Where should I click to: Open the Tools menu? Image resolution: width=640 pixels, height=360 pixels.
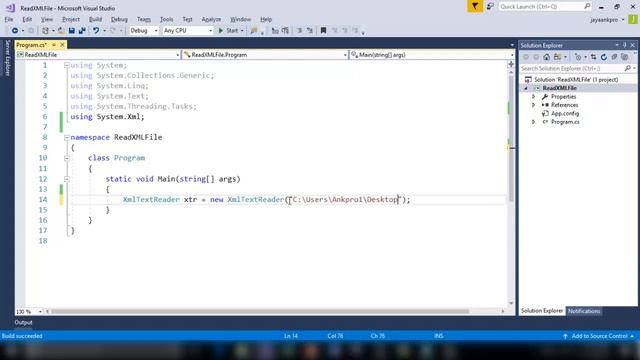pos(167,19)
